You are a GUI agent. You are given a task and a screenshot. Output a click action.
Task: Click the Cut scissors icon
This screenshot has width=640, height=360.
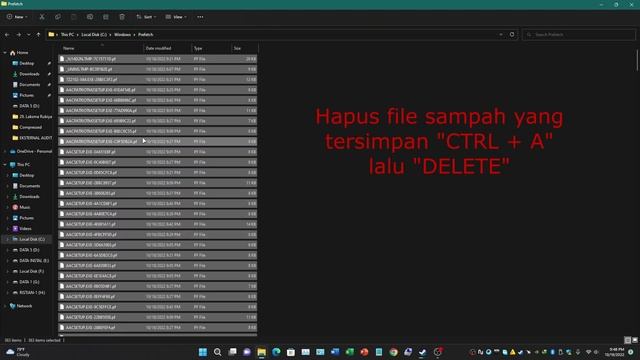point(42,17)
